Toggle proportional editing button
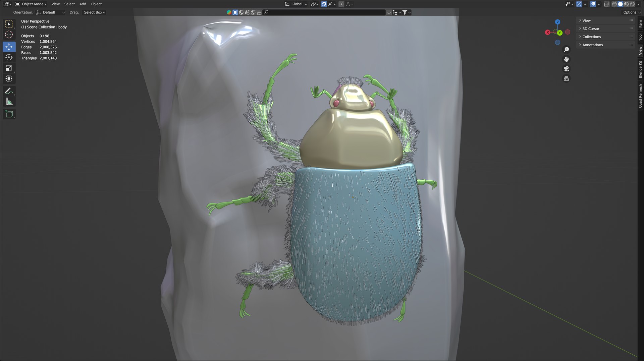 tap(341, 4)
